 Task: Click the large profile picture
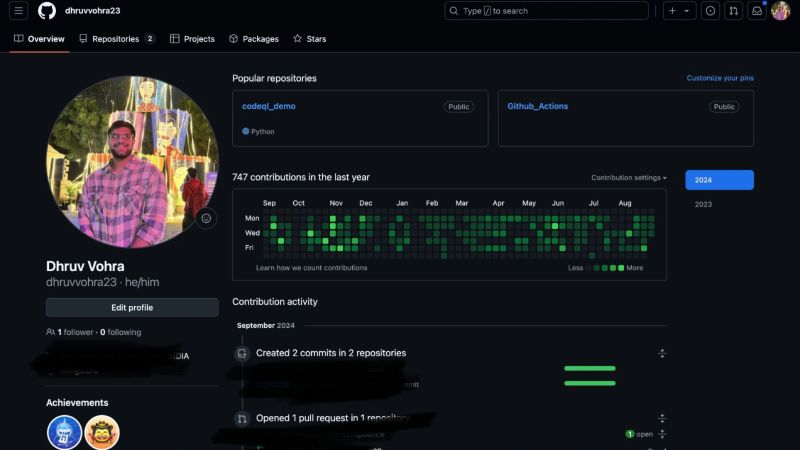(x=132, y=162)
